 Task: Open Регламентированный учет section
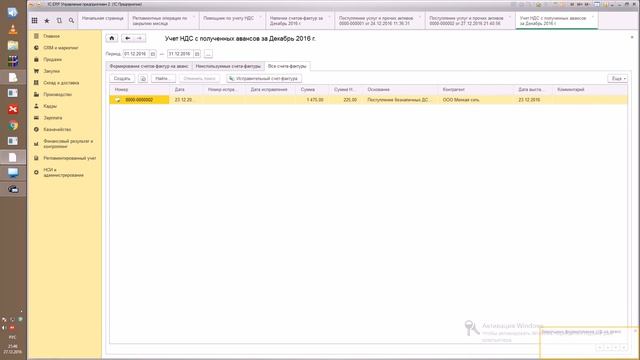69,158
